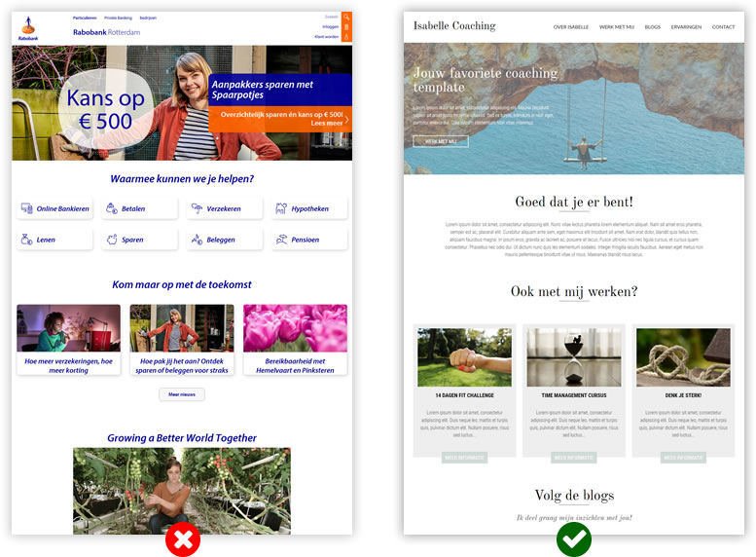The image size is (756, 557).
Task: Select the Lenen icon tile
Action: [x=27, y=239]
